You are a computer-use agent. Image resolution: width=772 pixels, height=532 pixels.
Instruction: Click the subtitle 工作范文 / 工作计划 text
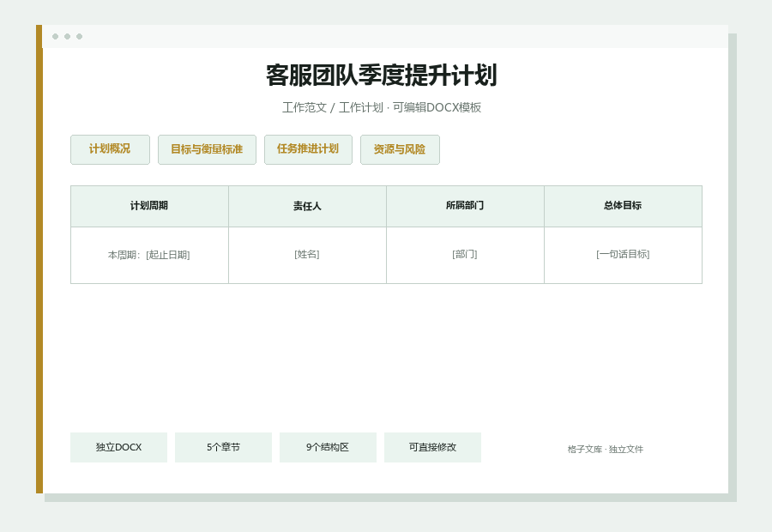[332, 107]
